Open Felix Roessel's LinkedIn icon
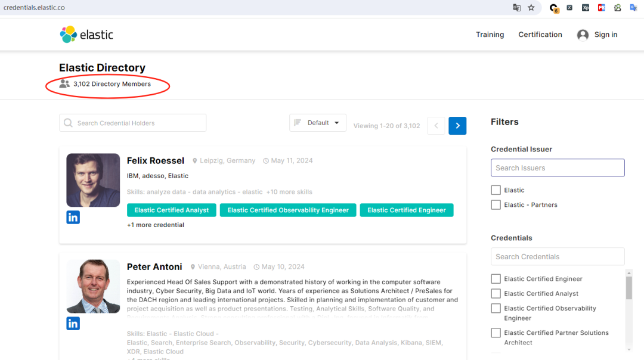The image size is (644, 360). point(73,217)
